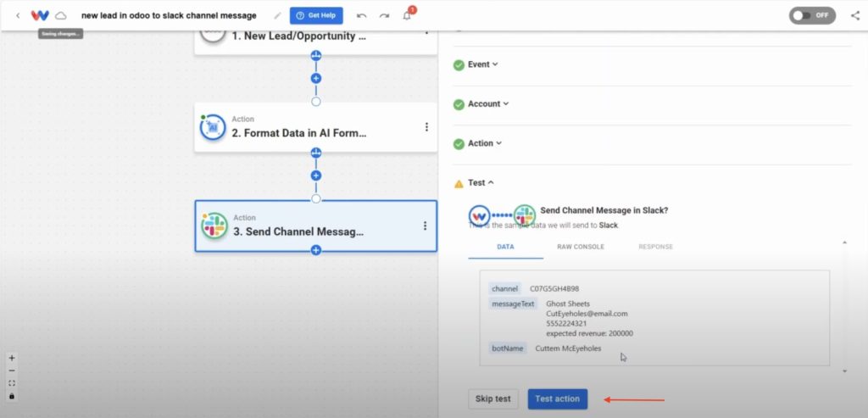Expand the Action section
This screenshot has height=418, width=868.
click(485, 142)
